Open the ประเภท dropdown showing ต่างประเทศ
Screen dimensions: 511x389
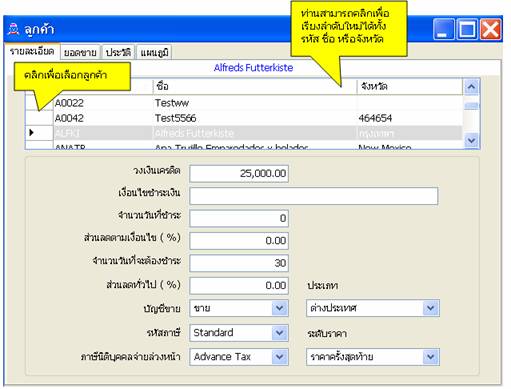pyautogui.click(x=373, y=308)
